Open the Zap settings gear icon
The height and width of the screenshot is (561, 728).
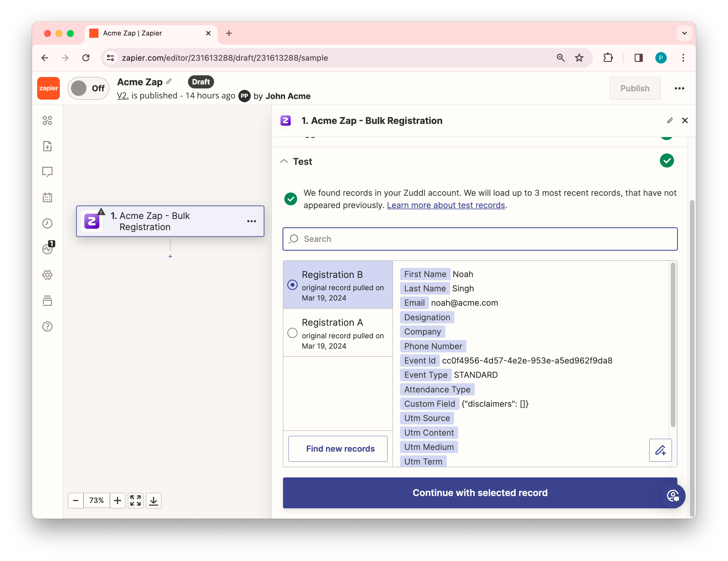click(47, 275)
